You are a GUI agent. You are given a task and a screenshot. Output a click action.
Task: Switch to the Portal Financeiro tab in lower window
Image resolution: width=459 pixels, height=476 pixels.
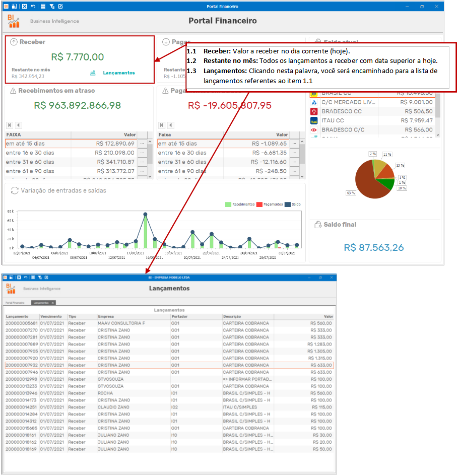(x=15, y=303)
